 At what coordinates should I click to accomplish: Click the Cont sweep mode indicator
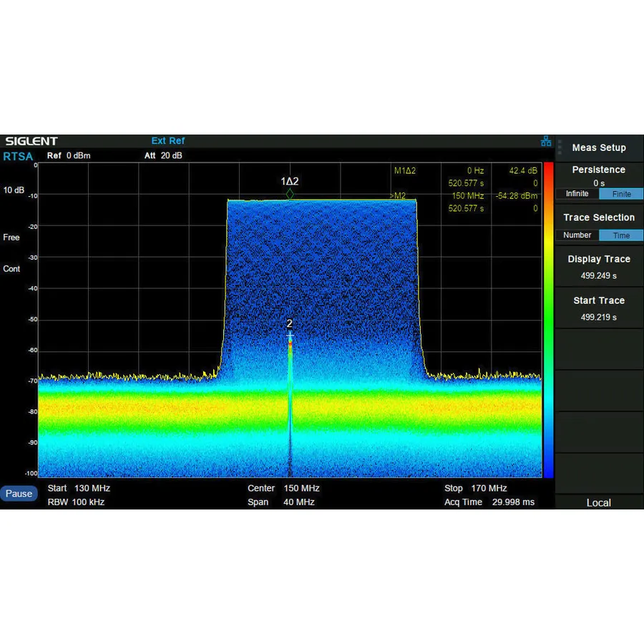12,269
